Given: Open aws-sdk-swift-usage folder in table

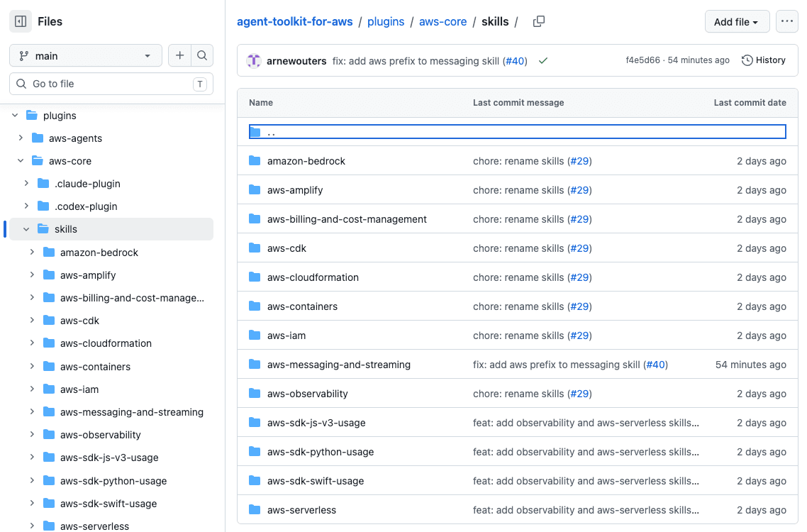Looking at the screenshot, I should tap(316, 481).
